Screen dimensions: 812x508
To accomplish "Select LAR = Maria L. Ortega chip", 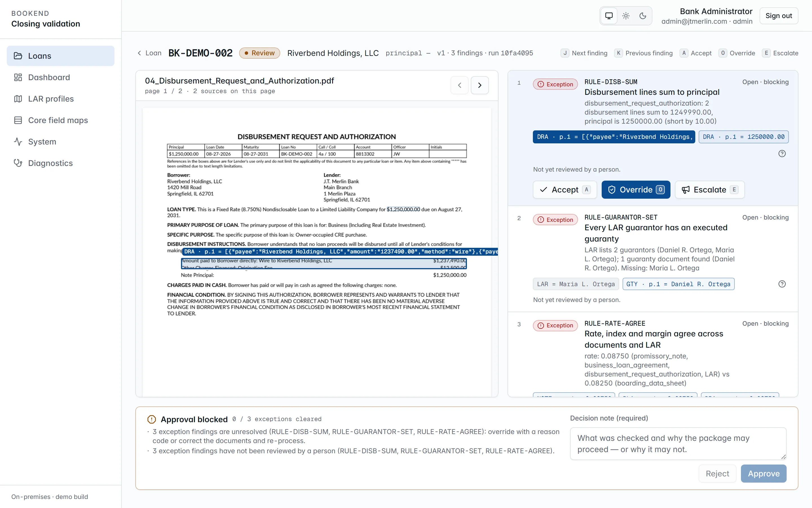I will [x=576, y=284].
